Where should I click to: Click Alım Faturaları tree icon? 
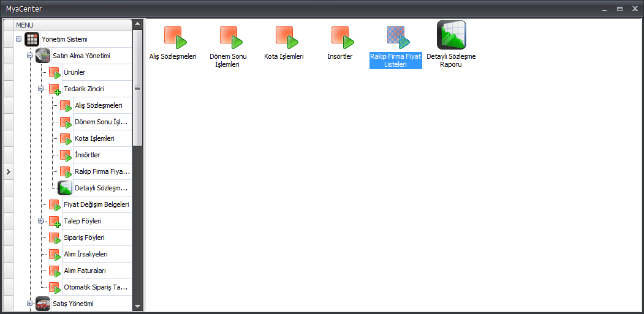(x=55, y=271)
